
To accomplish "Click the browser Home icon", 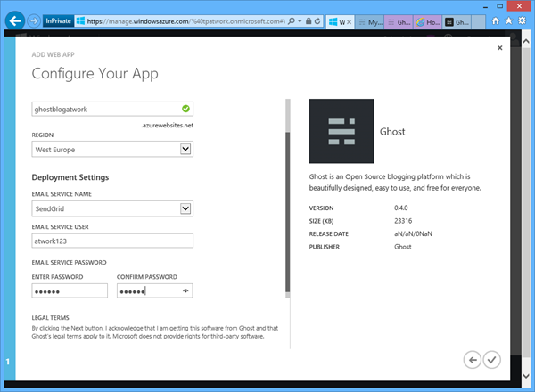I will click(496, 21).
